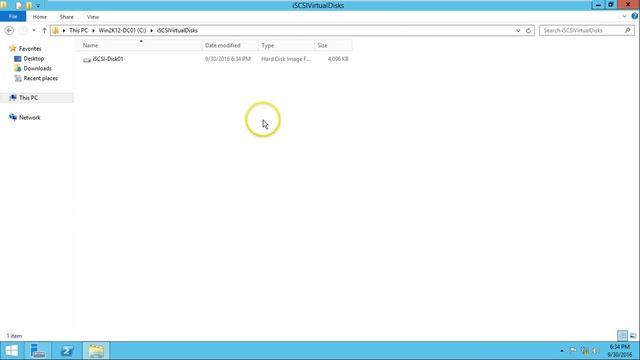Expand the chevron before This PC breadcrumb
Screen dimensions: 640x360
(x=64, y=31)
